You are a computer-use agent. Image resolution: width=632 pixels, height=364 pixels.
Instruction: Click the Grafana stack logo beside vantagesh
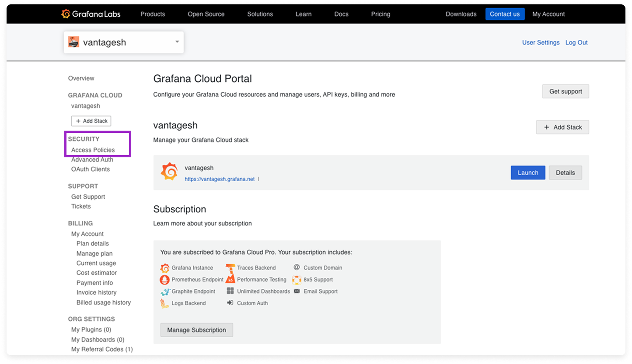click(169, 171)
